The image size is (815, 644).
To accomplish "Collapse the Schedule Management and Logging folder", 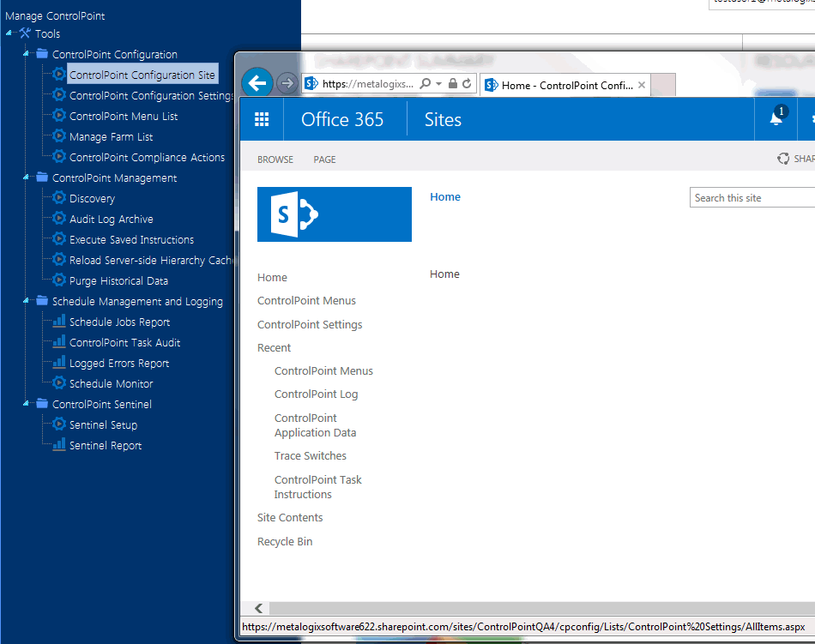I will pyautogui.click(x=24, y=301).
